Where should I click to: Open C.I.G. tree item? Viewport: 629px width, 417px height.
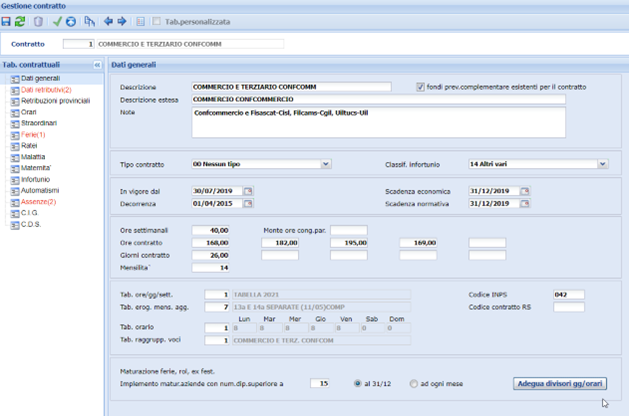30,213
